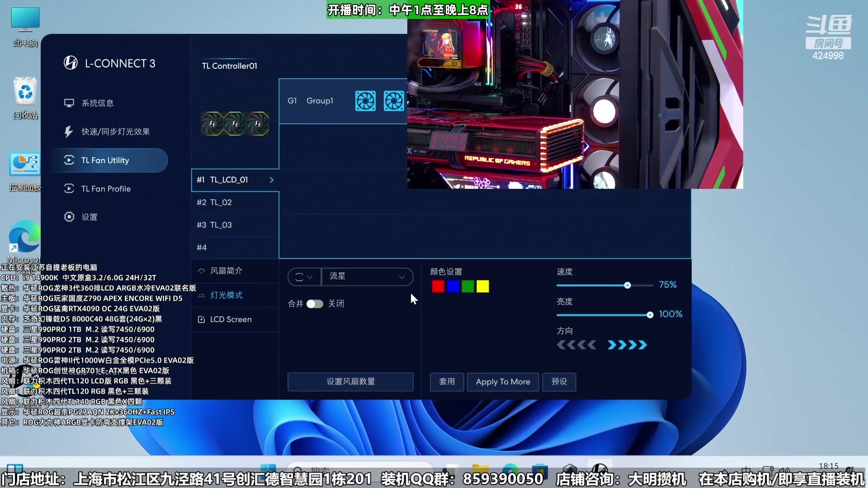
Task: Click the first fan icon in Group1
Action: click(x=365, y=101)
